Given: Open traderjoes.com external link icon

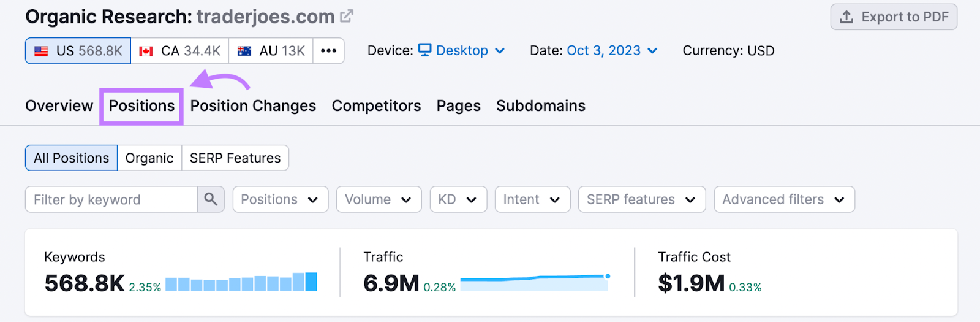Looking at the screenshot, I should point(347,17).
